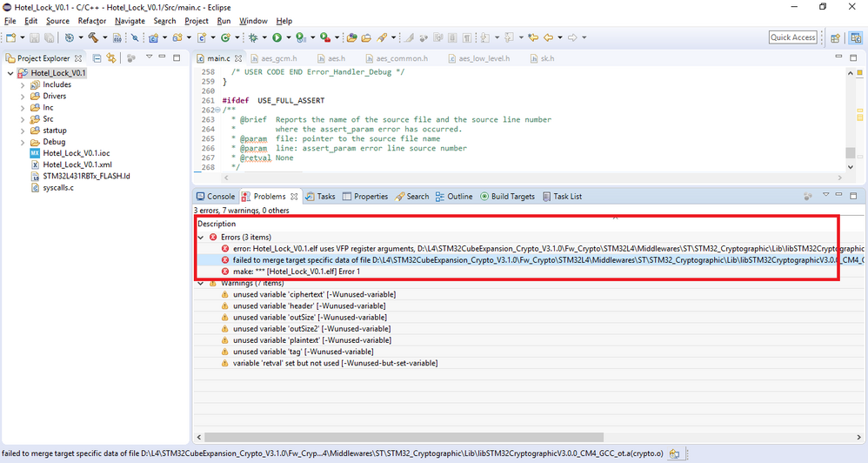Open the File menu
Viewport: 868px width, 463px height.
10,21
